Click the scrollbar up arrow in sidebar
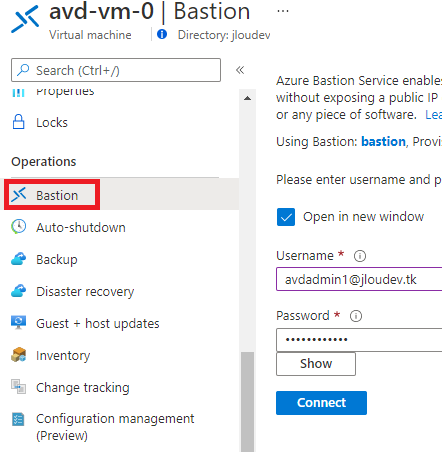This screenshot has height=452, width=442. point(247,98)
